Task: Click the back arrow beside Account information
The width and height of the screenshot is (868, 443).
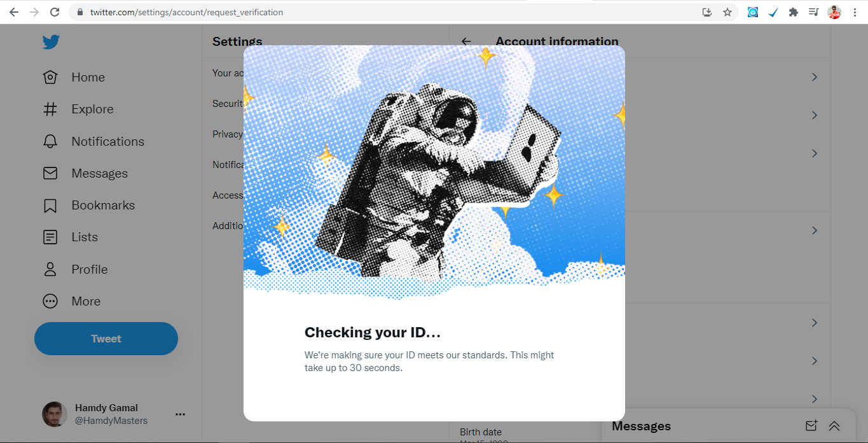Action: [x=466, y=41]
